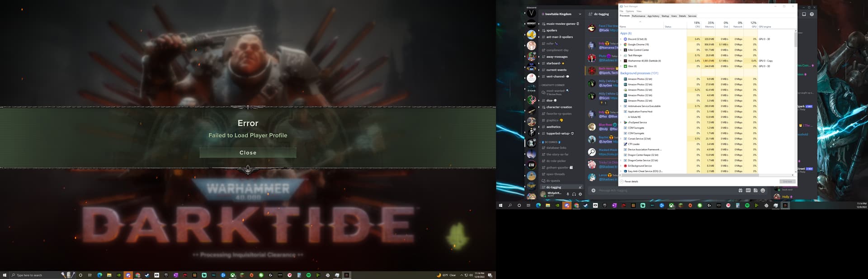Expand the Google Chrome process group
The height and width of the screenshot is (279, 868).
pyautogui.click(x=621, y=45)
